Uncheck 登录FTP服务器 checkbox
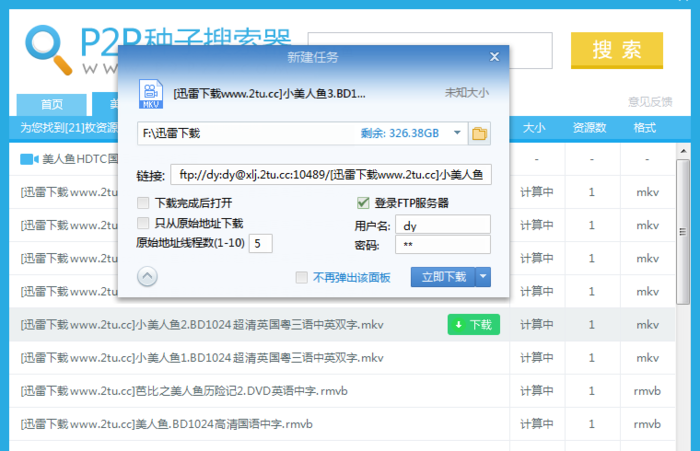The image size is (700, 451). (x=363, y=203)
